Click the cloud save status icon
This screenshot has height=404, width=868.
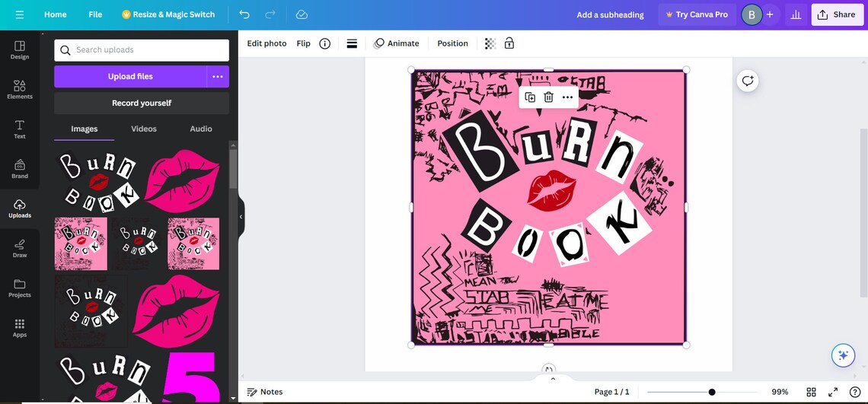[x=302, y=14]
